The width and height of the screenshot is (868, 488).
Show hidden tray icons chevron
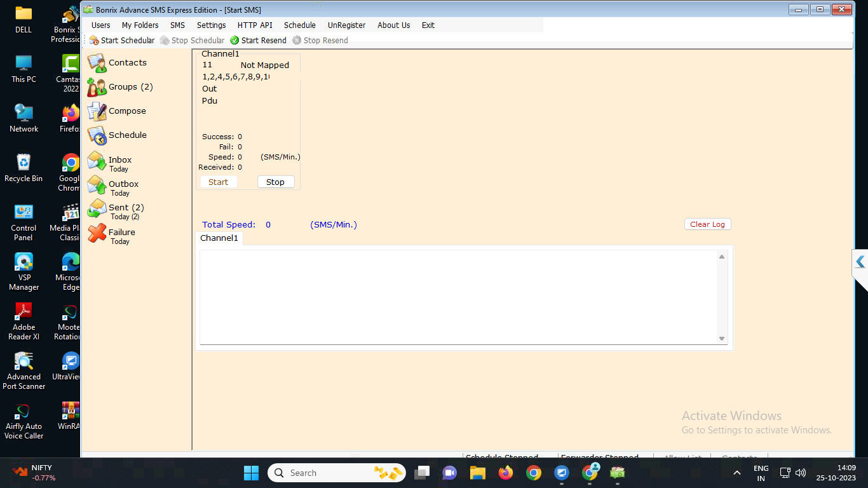[x=737, y=473]
